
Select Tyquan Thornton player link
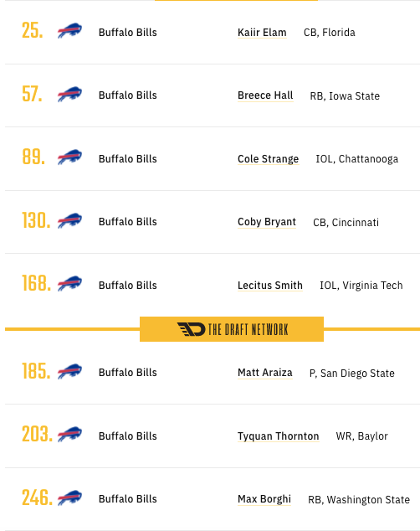[279, 436]
